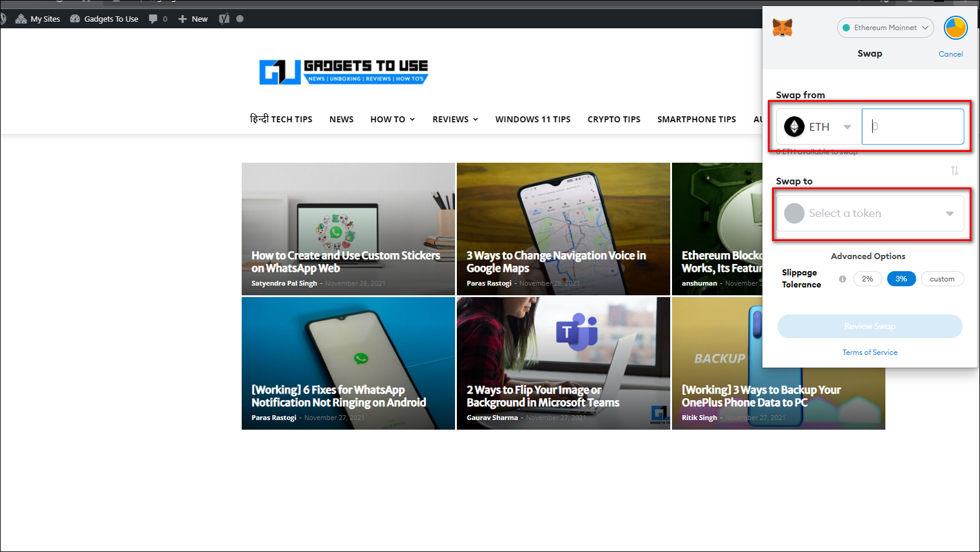Click author anshuman
The width and height of the screenshot is (980, 552).
click(x=699, y=283)
